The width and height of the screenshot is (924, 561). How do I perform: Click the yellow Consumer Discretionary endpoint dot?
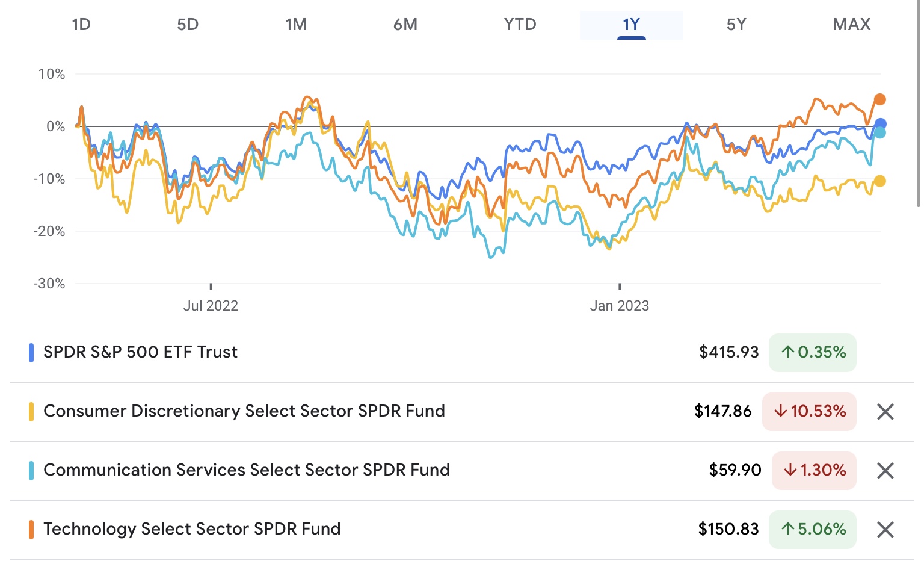click(879, 181)
